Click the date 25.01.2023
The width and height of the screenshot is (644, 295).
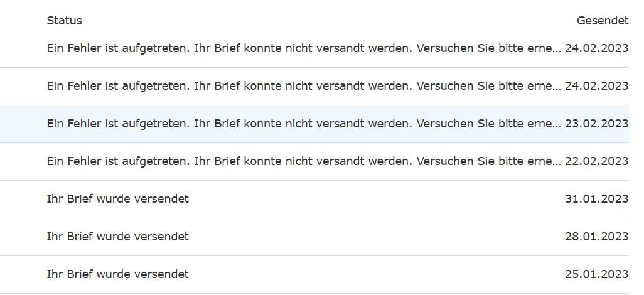click(596, 274)
